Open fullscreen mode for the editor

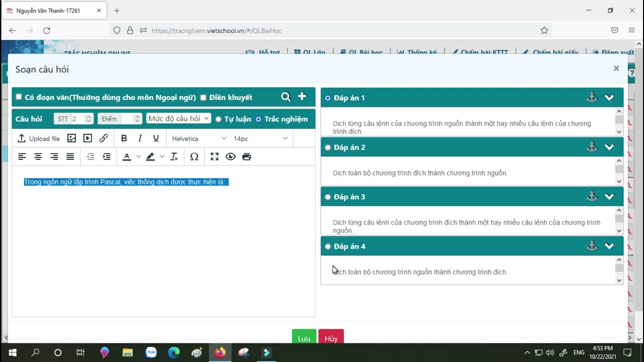click(214, 157)
